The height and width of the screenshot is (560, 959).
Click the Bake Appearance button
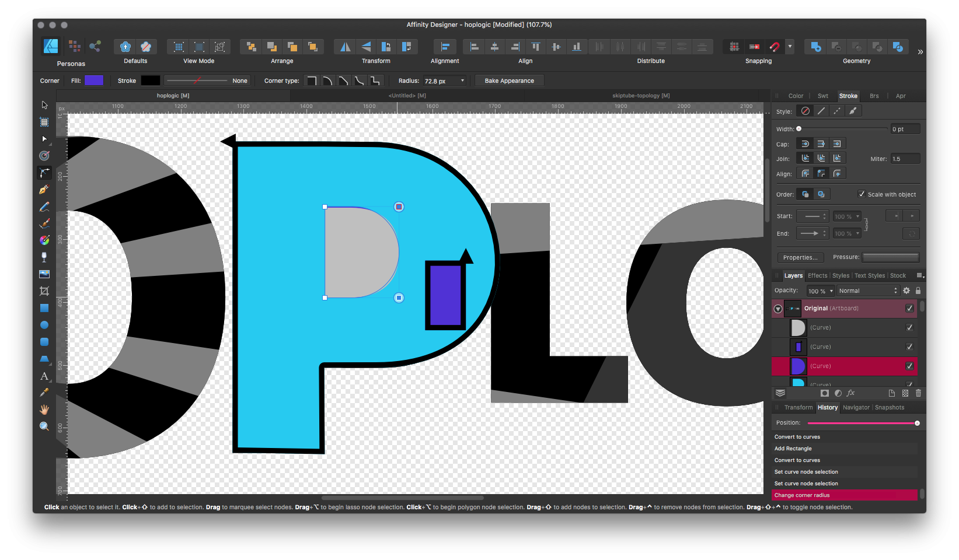509,80
